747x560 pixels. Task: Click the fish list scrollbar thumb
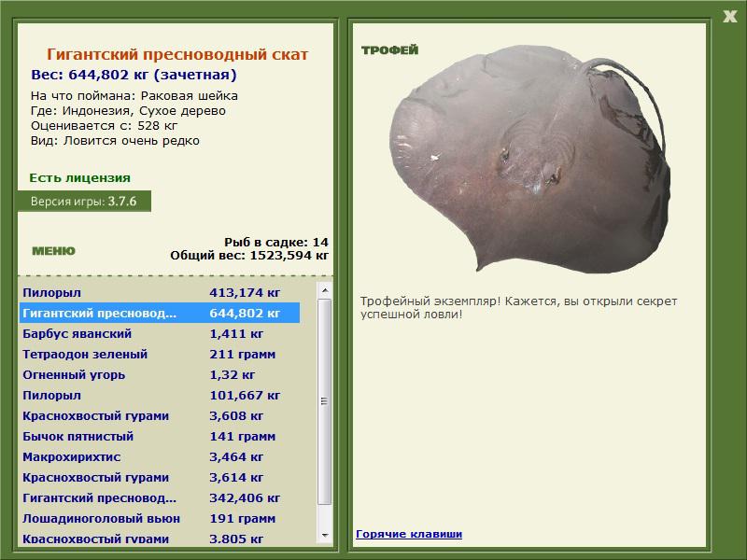click(x=325, y=401)
